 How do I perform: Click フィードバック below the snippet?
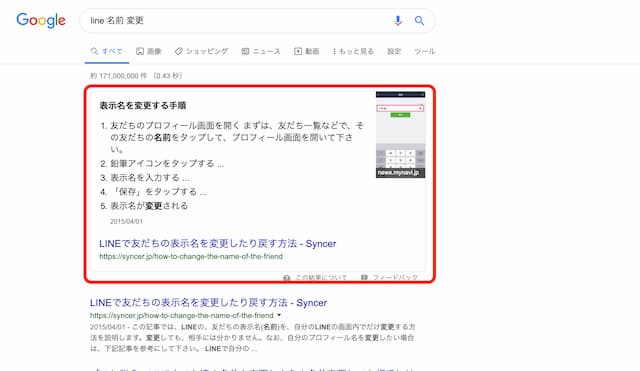(389, 278)
